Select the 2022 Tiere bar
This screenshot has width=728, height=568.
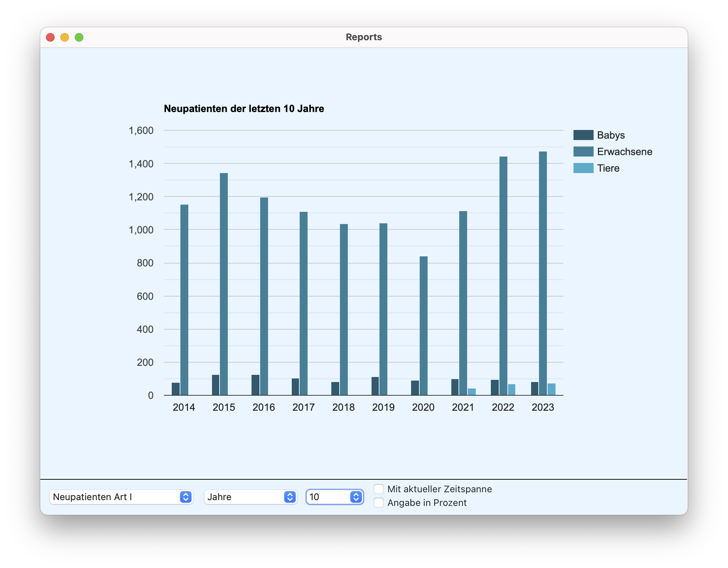pos(511,390)
